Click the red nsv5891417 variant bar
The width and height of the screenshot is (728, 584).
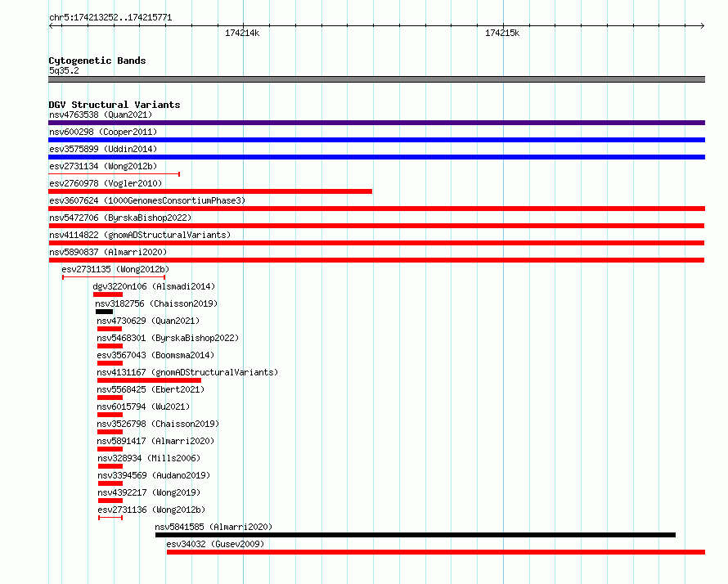pyautogui.click(x=110, y=449)
